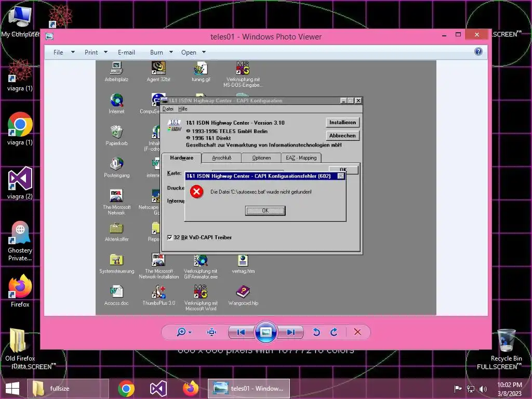Viewport: 532px width, 399px height.
Task: Select the Hardware tab in the photo
Action: point(181,158)
